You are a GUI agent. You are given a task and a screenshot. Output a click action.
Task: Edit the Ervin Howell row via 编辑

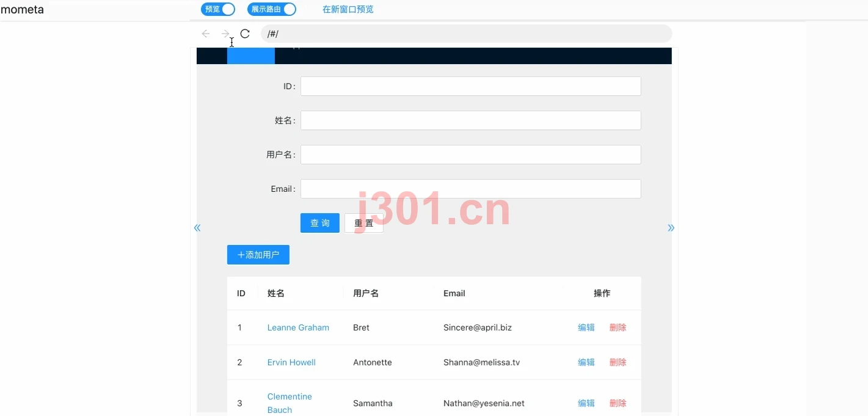[586, 362]
